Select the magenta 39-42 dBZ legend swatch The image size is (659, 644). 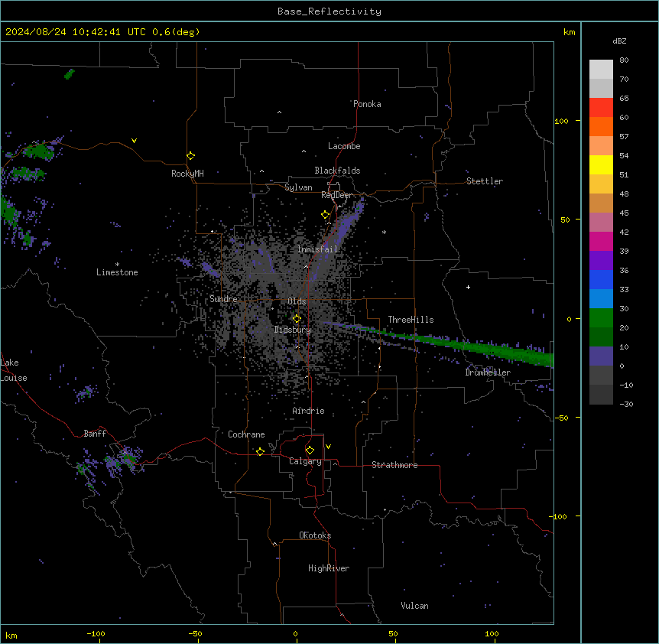pos(601,241)
